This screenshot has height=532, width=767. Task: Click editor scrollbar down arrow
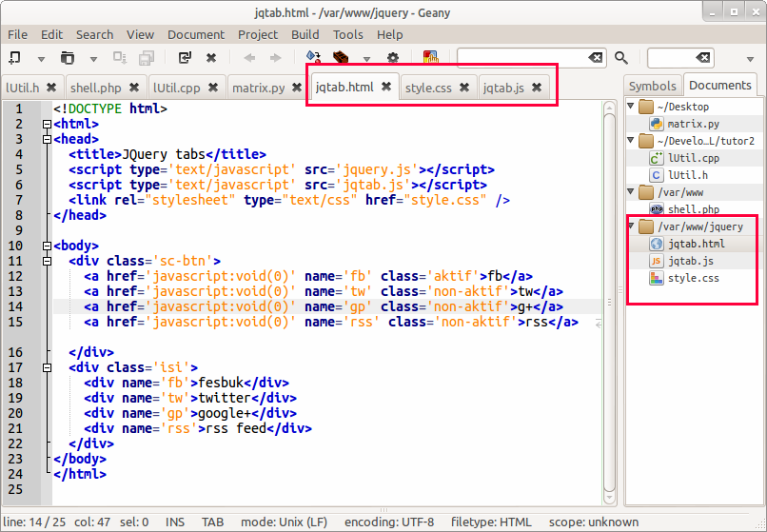609,499
